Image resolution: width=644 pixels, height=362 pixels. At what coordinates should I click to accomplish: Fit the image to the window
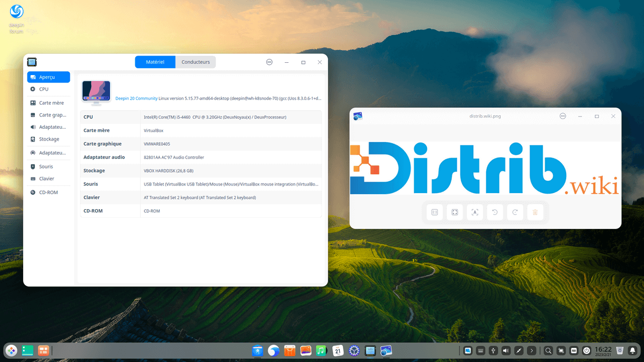(x=455, y=212)
